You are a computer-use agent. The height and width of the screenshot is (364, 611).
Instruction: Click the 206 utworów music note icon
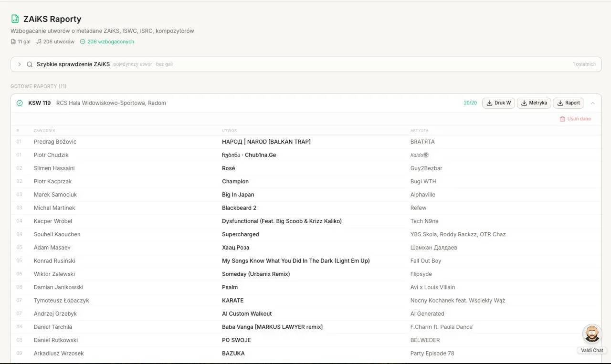pos(39,42)
